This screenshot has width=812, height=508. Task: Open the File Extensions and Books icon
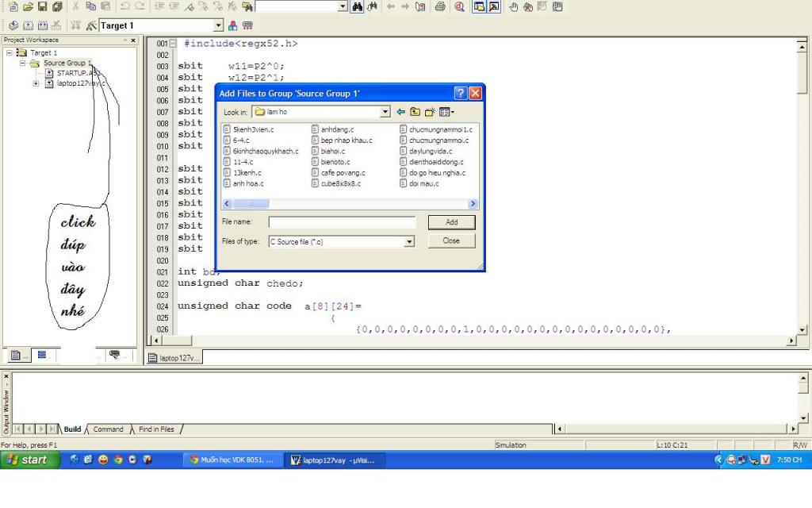pos(232,25)
